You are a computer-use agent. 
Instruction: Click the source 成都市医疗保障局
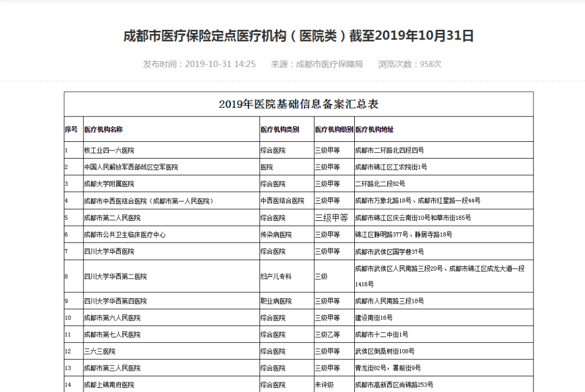coord(329,64)
